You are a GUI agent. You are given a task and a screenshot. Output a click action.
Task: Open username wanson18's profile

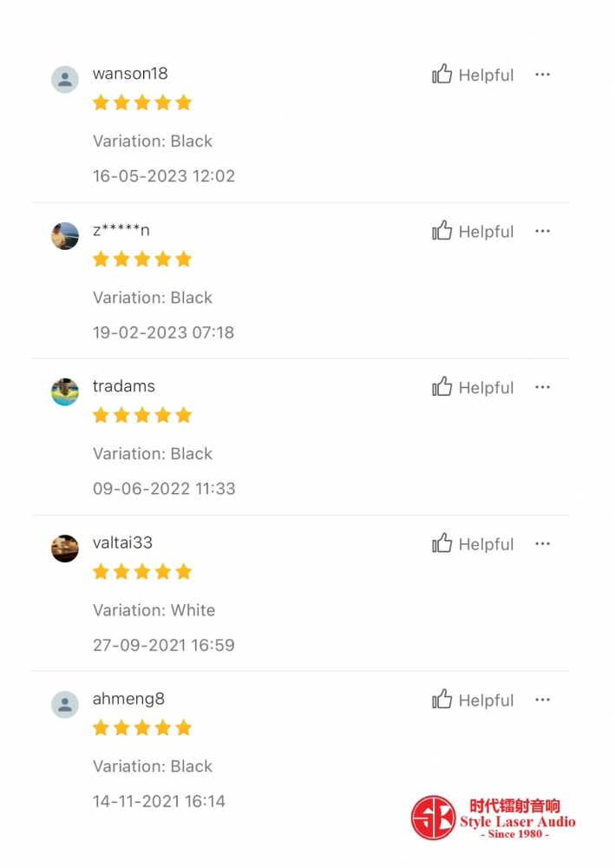coord(130,74)
